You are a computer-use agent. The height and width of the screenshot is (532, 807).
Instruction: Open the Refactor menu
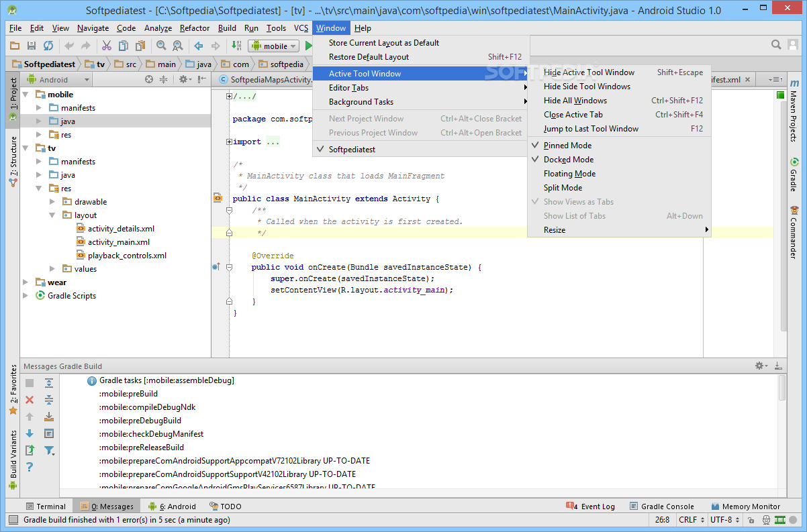click(x=195, y=28)
